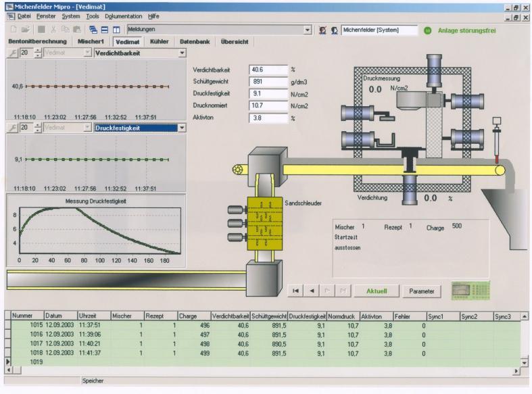The height and width of the screenshot is (394, 532).
Task: Click the Michenfelder [System] user field
Action: [x=379, y=30]
